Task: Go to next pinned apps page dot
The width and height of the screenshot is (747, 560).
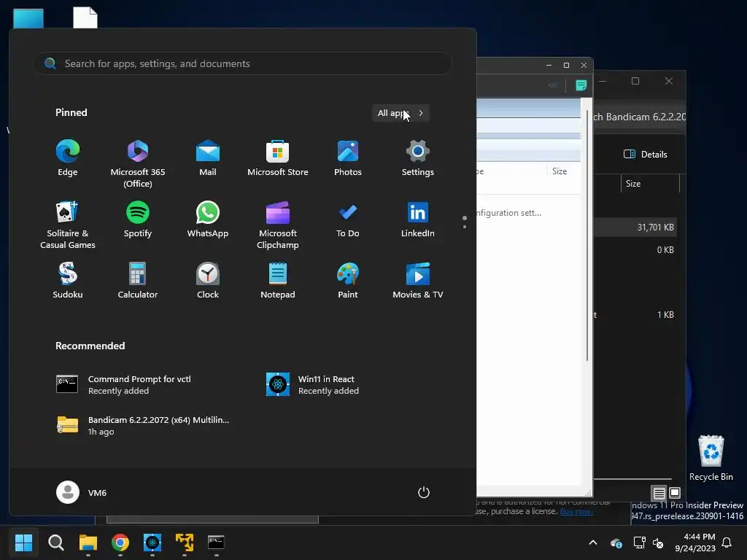Action: [x=465, y=227]
